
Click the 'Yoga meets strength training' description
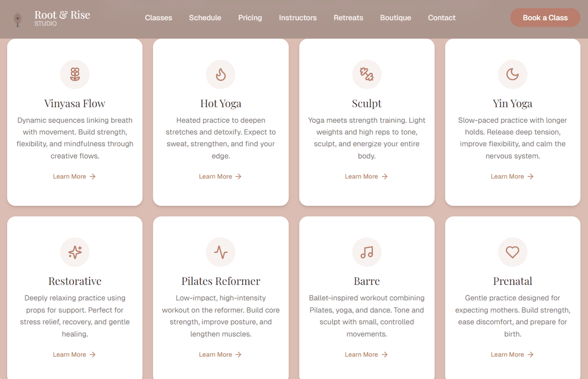pyautogui.click(x=367, y=138)
